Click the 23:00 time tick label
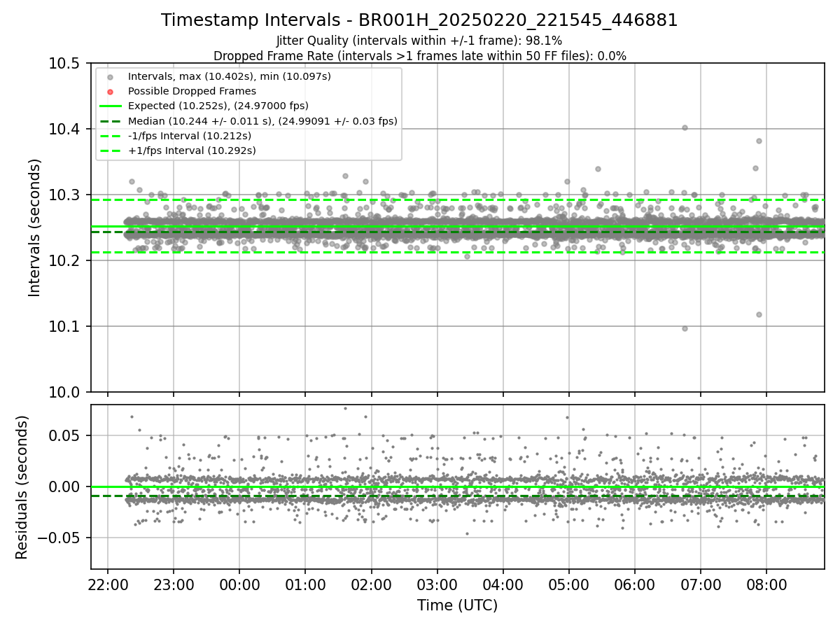The image size is (840, 630). point(173,584)
